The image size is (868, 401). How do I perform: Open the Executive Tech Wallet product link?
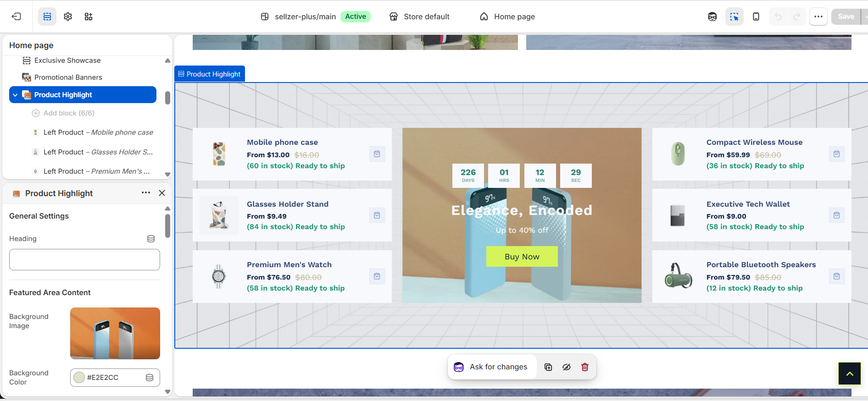pos(748,204)
